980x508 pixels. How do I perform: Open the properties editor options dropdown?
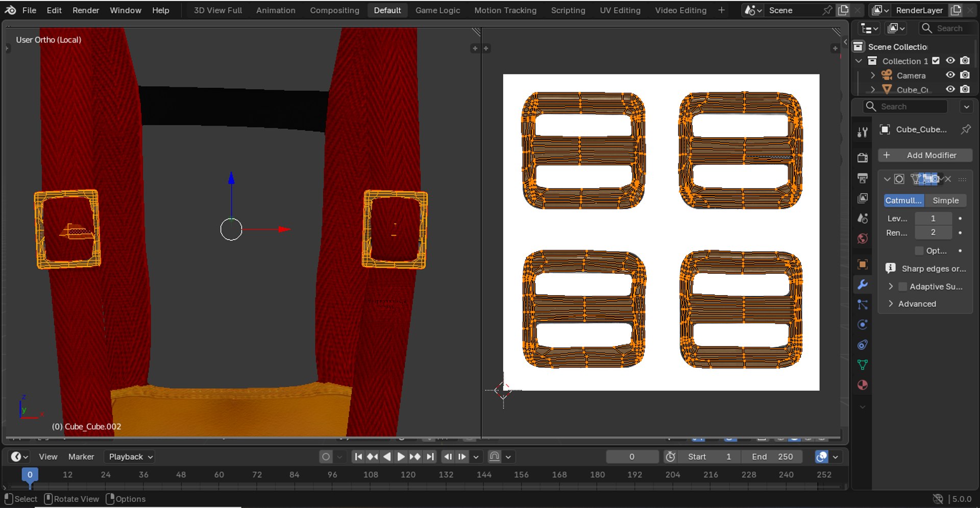coord(966,107)
